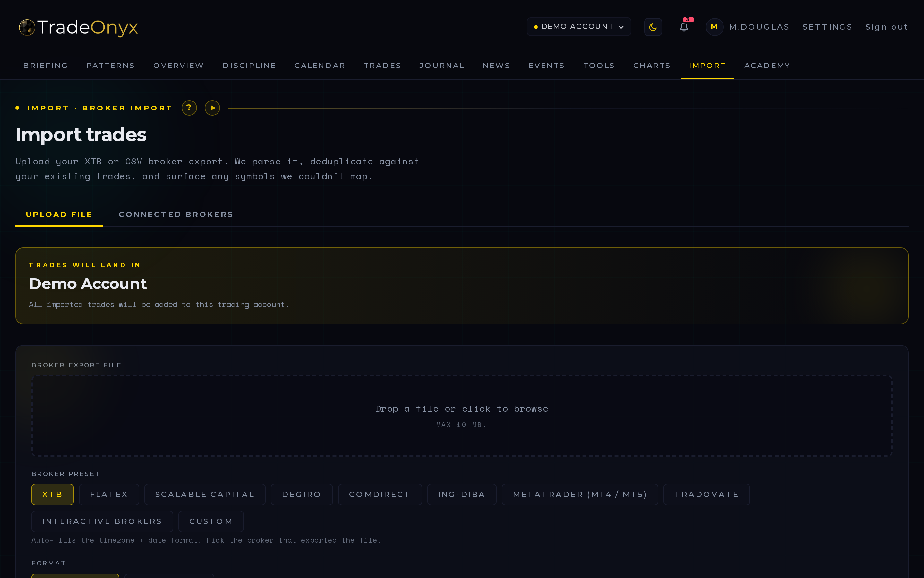Click the 'MAX 10 MB.' note
Image resolution: width=924 pixels, height=578 pixels.
pyautogui.click(x=462, y=425)
